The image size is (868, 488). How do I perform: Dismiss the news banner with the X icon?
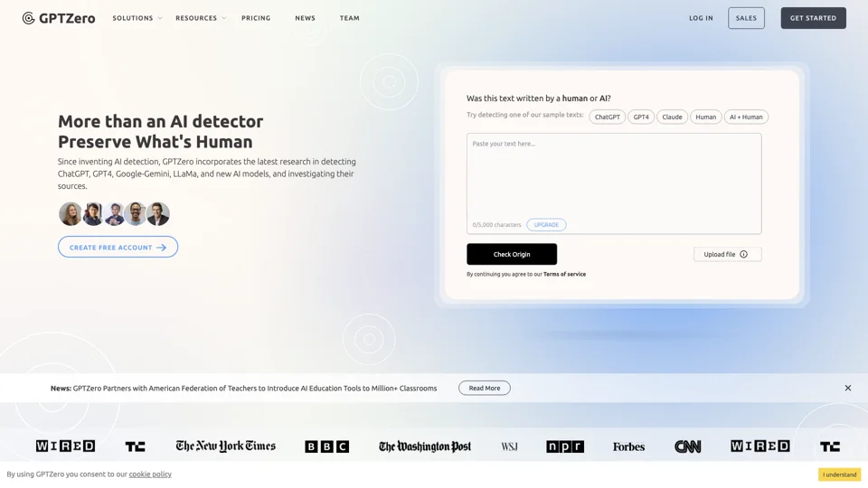click(847, 388)
